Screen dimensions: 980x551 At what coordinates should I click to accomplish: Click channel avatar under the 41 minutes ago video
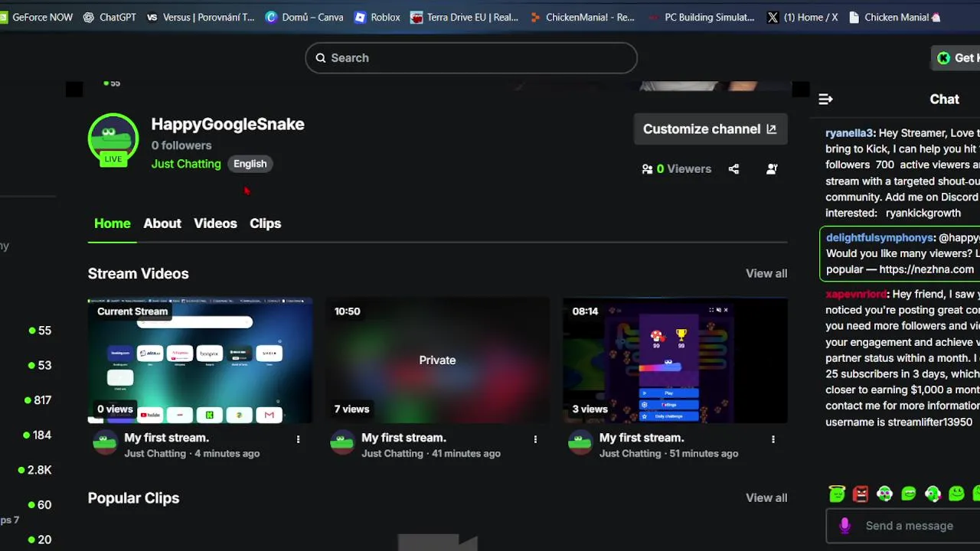(342, 442)
